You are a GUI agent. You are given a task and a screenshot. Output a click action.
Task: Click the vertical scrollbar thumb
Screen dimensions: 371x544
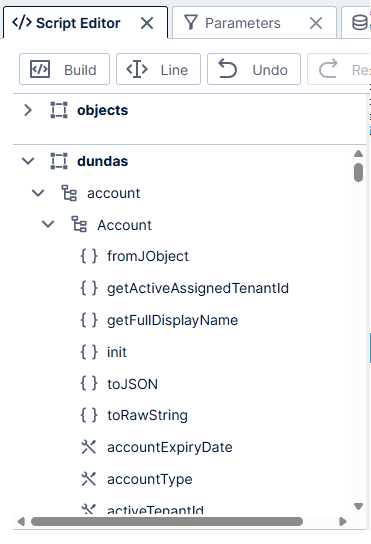pyautogui.click(x=359, y=172)
